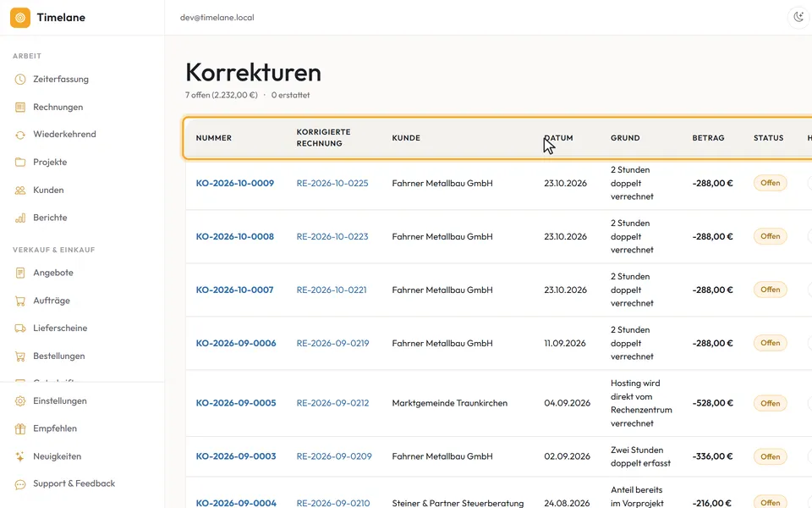The width and height of the screenshot is (812, 508).
Task: Open invoice RE-2026-10-0225
Action: [332, 183]
